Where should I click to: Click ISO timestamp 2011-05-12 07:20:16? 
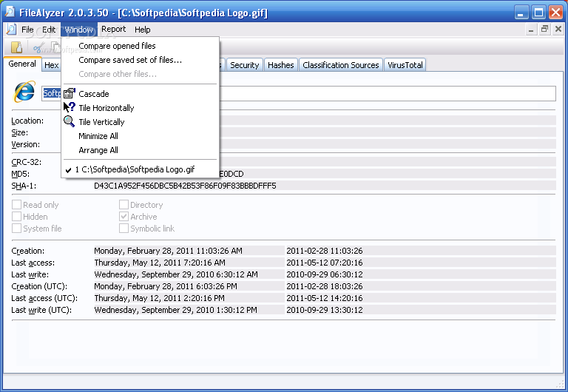325,263
